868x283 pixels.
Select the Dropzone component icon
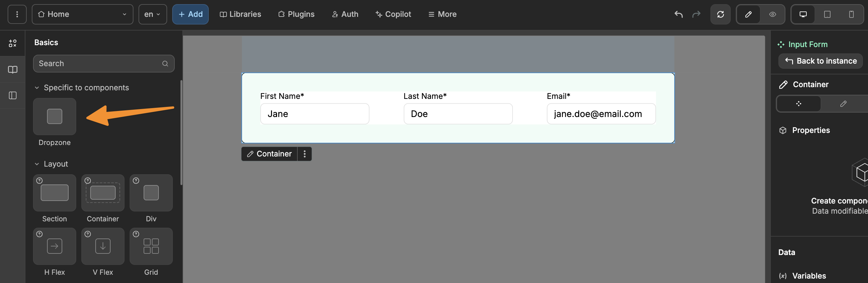(x=55, y=116)
